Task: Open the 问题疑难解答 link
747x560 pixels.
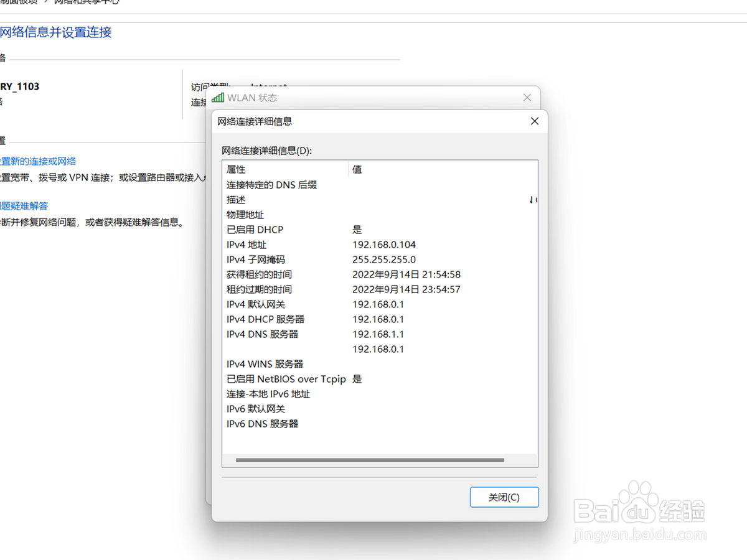Action: pos(24,206)
